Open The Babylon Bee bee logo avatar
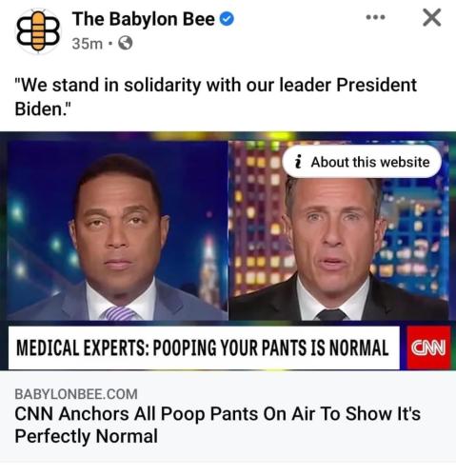456x476 pixels. [x=38, y=31]
